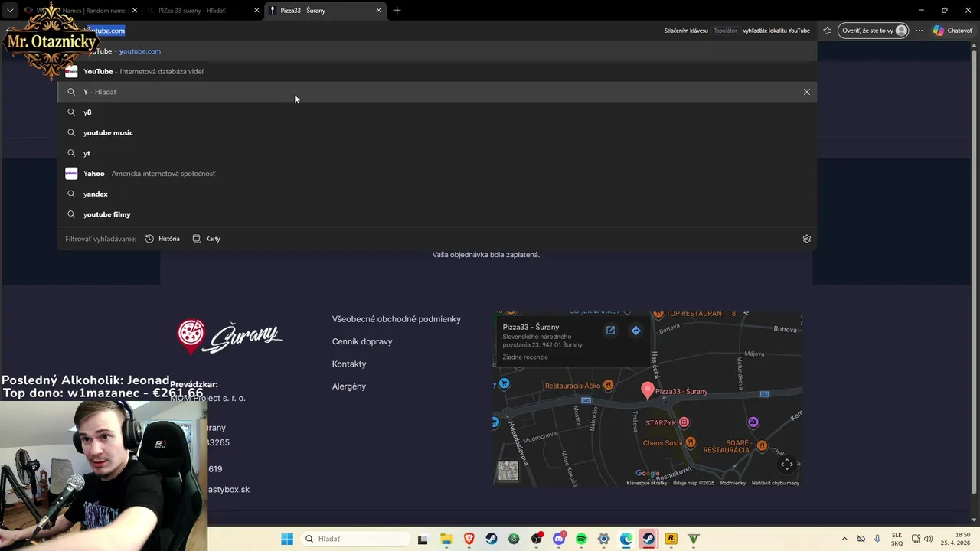Open a new browser tab
This screenshot has width=980, height=551.
click(x=397, y=11)
